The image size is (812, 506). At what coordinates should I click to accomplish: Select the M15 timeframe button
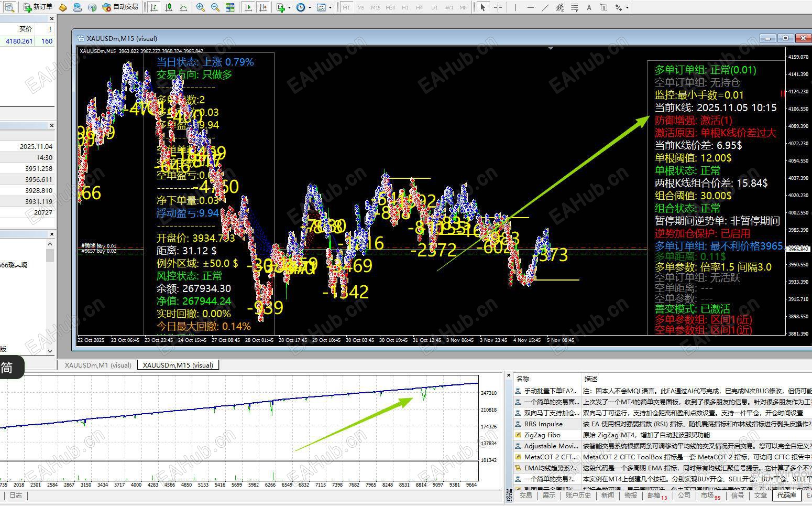tap(376, 7)
